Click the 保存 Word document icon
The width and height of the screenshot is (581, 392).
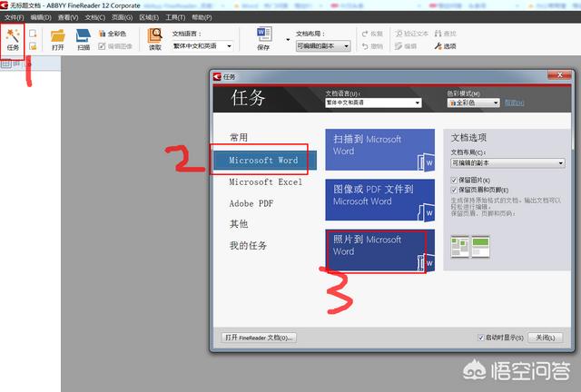(263, 38)
